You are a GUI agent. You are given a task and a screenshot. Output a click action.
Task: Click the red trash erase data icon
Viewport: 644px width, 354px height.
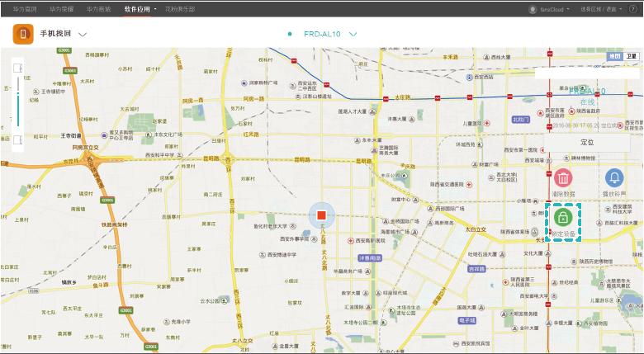pos(563,177)
